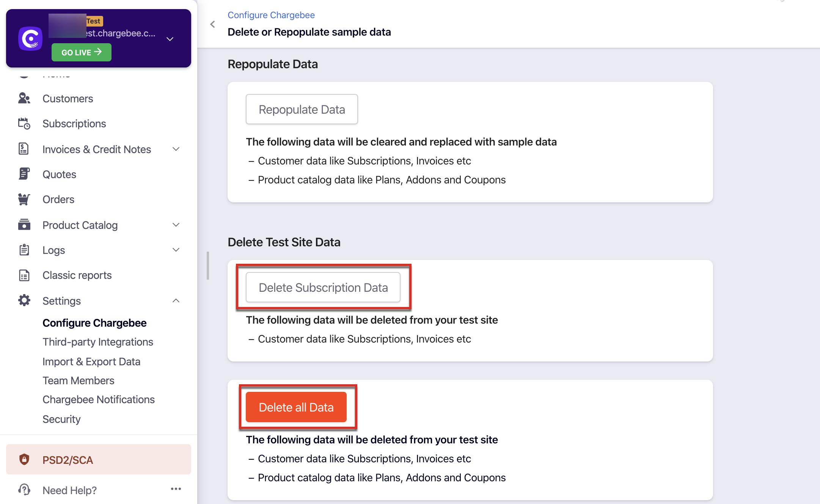Image resolution: width=820 pixels, height=504 pixels.
Task: Click the Settings gear icon
Action: point(24,301)
